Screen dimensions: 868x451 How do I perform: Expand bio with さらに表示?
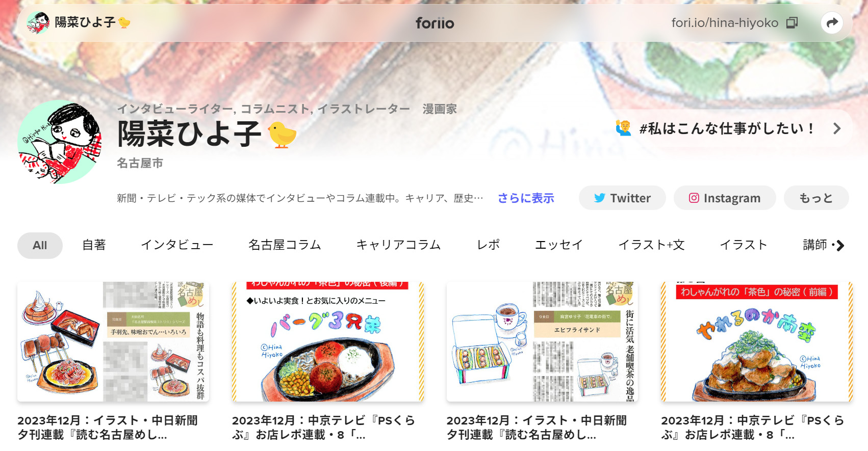tap(526, 198)
